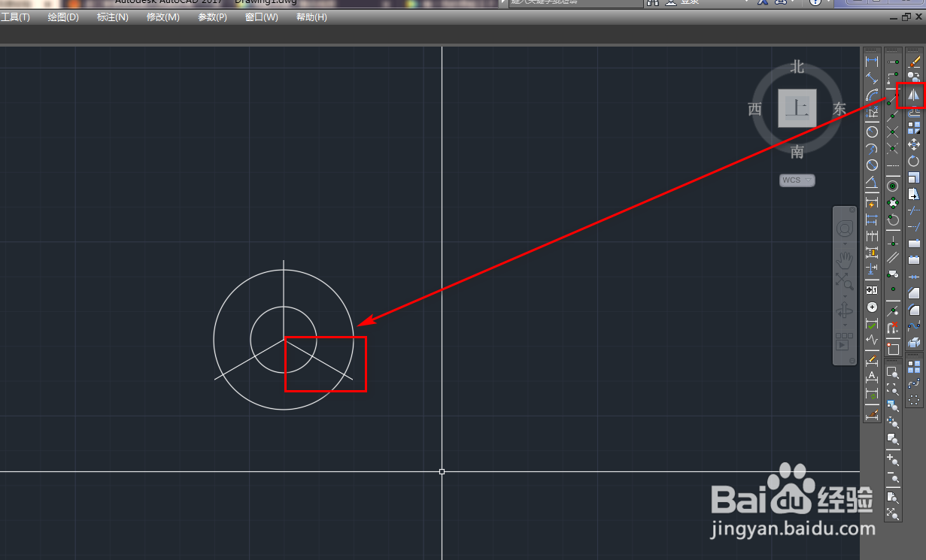This screenshot has width=926, height=560.
Task: Activate Orbit in navigation bar
Action: [x=845, y=310]
